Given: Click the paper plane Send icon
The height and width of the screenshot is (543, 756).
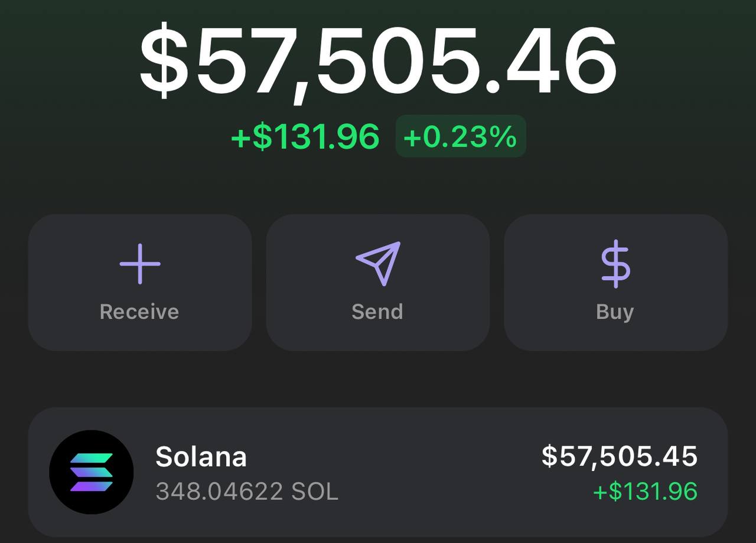Looking at the screenshot, I should pyautogui.click(x=377, y=264).
